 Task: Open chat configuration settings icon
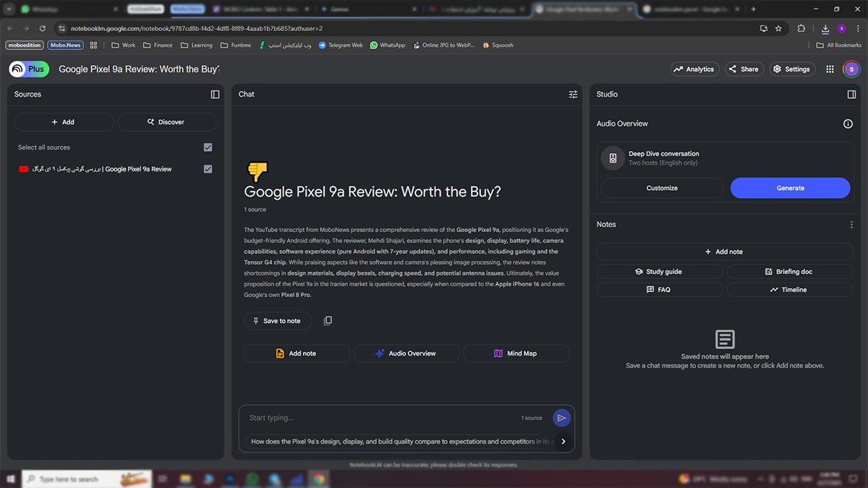click(x=573, y=94)
